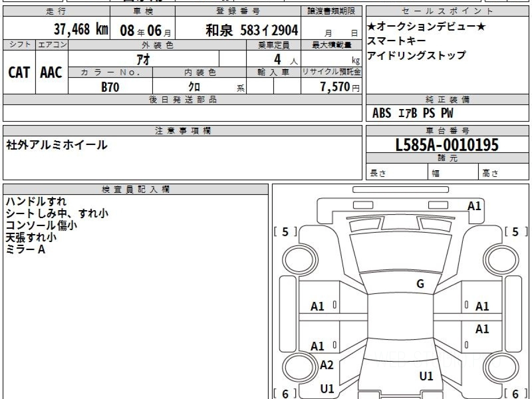This screenshot has height=399, width=532.
Task: Click the exterior color value アオ
Action: pyautogui.click(x=144, y=59)
